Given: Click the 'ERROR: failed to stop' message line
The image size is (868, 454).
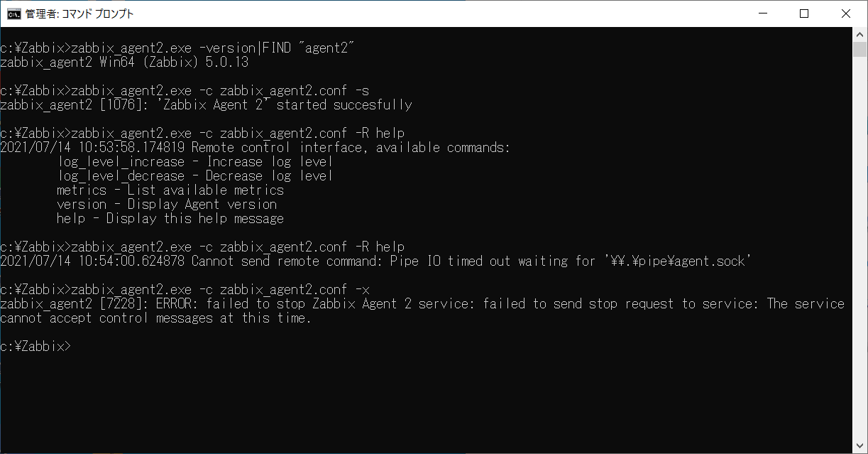Looking at the screenshot, I should click(x=423, y=310).
